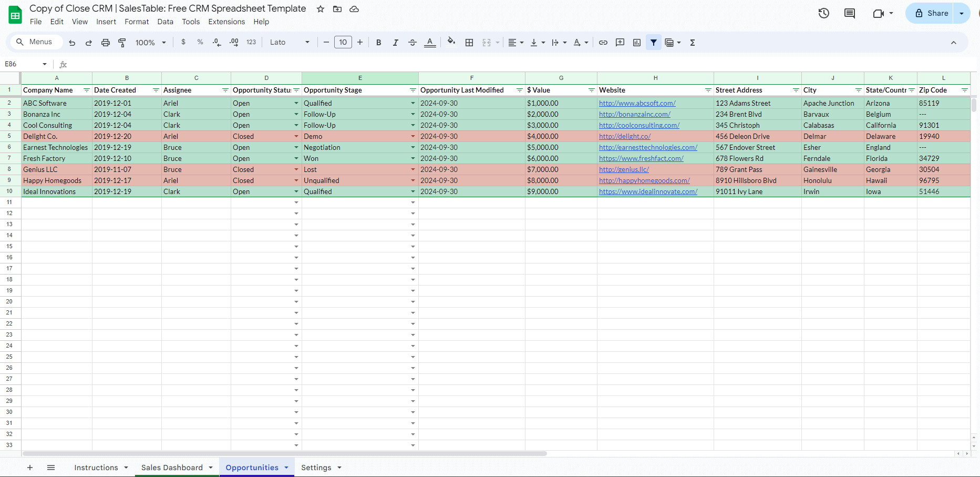Open the fill color picker
Viewport: 980px width, 477px height.
pyautogui.click(x=451, y=42)
